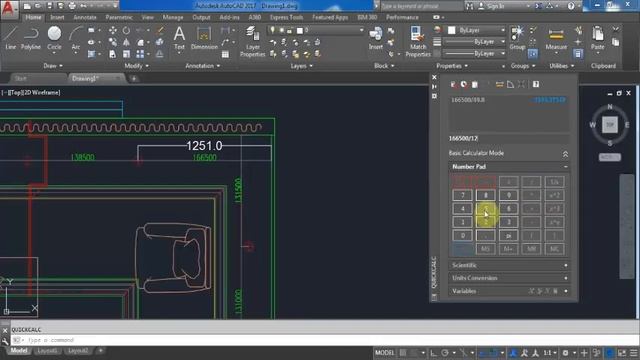Expand the Annotation panel dropdown
The height and width of the screenshot is (360, 640).
click(203, 66)
